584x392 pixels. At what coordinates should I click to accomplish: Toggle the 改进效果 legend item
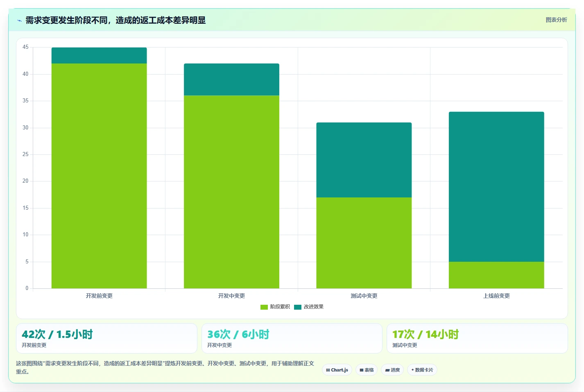309,307
